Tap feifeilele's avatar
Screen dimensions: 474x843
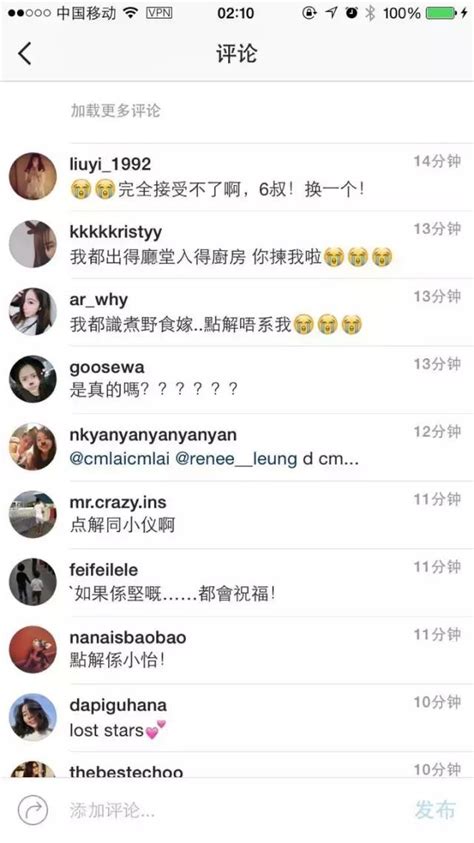point(33,582)
